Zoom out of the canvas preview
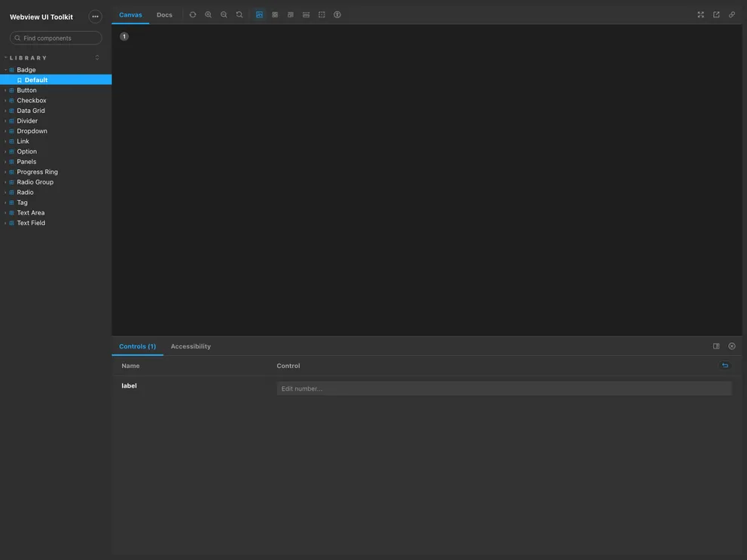The height and width of the screenshot is (560, 747). click(x=224, y=15)
